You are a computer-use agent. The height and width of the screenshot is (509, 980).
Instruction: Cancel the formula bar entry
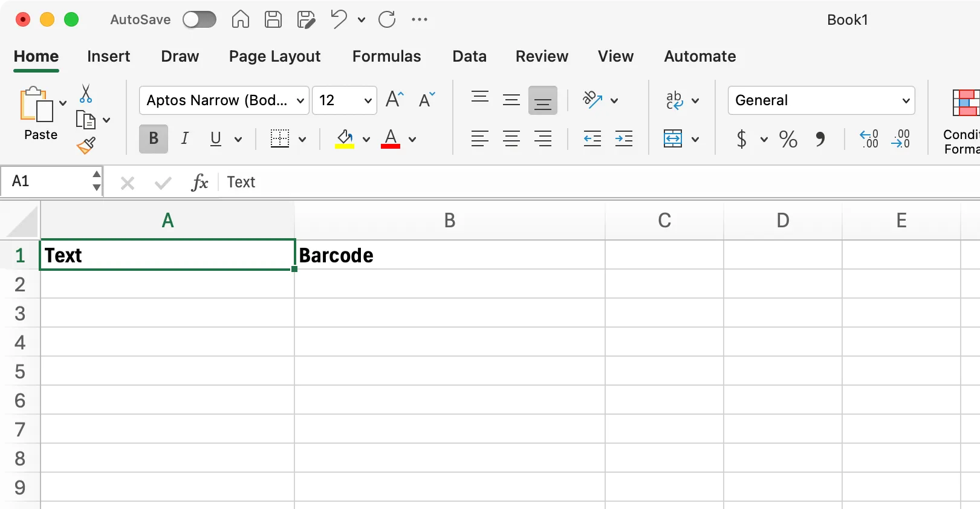[x=128, y=183]
